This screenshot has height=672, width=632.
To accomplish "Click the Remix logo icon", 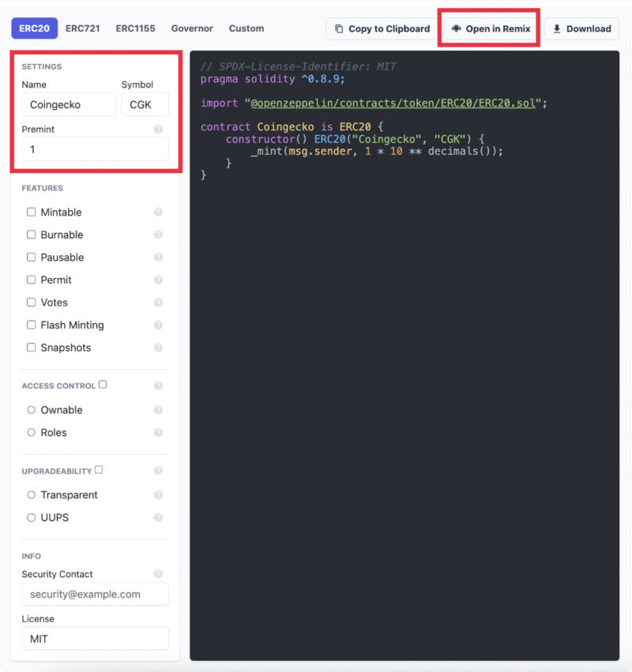I will (456, 28).
